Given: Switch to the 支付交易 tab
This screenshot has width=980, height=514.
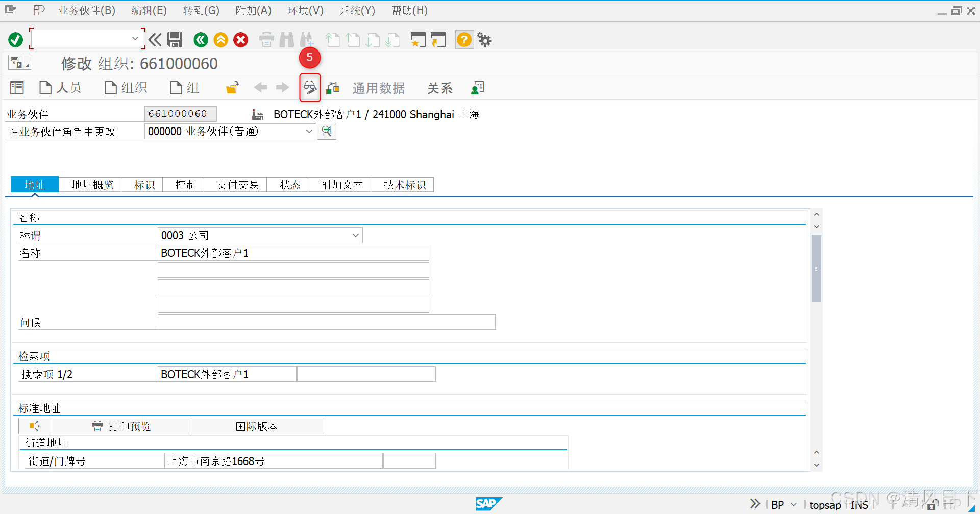Looking at the screenshot, I should [236, 185].
